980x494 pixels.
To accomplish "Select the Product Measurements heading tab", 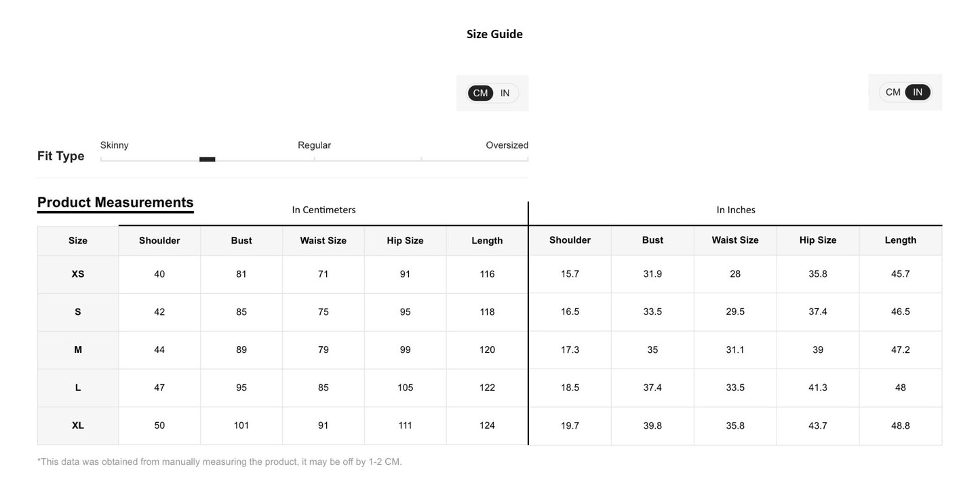I will tap(115, 202).
